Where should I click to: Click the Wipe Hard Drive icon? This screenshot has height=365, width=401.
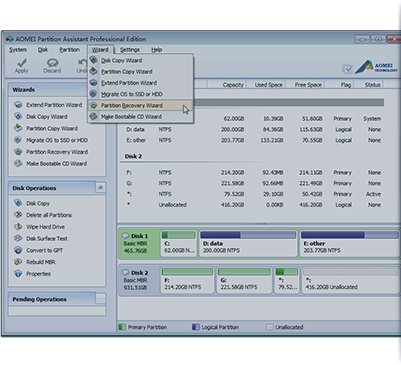point(18,227)
